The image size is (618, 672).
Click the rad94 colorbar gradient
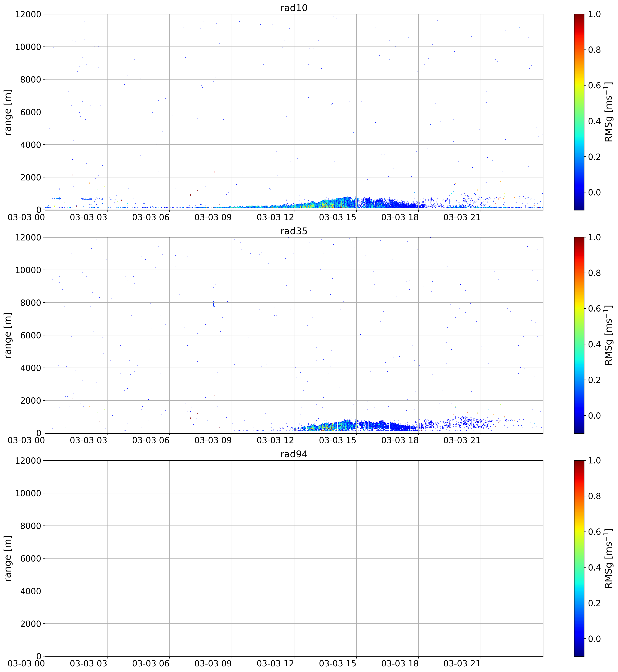point(579,558)
